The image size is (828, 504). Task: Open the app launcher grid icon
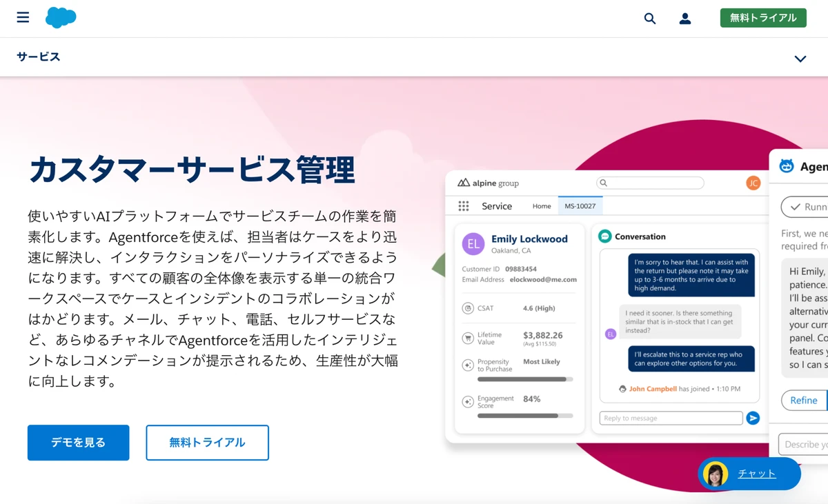tap(464, 206)
